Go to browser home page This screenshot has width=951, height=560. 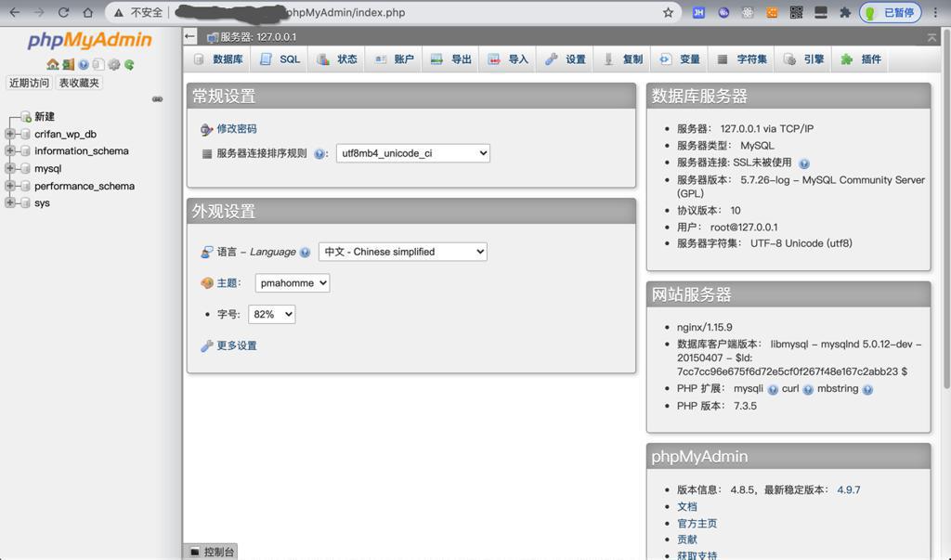(x=88, y=13)
